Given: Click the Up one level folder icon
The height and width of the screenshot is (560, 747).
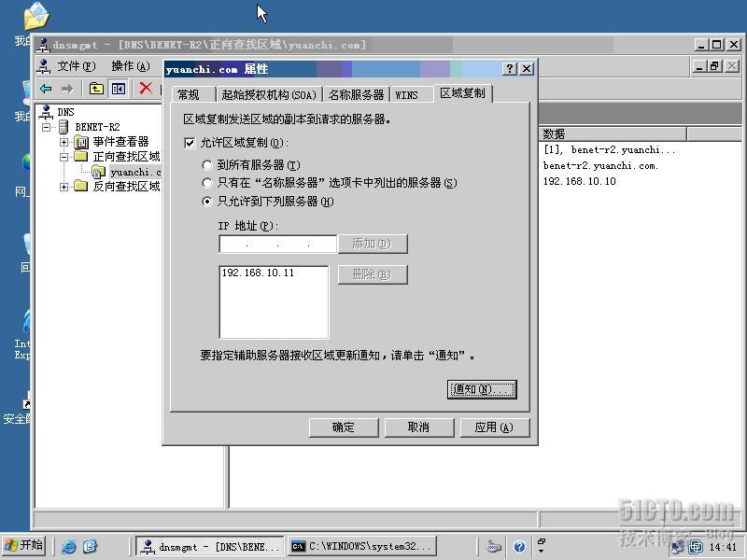Looking at the screenshot, I should (x=96, y=89).
